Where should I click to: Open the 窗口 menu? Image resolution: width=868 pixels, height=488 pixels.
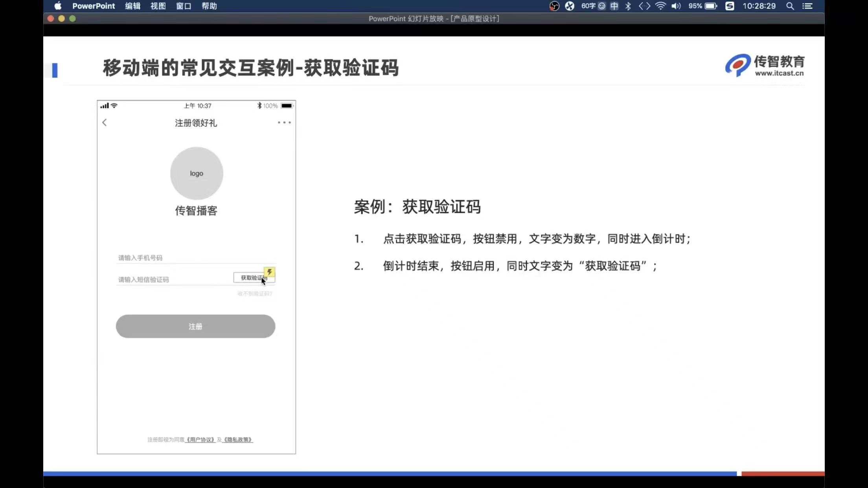[x=184, y=6]
